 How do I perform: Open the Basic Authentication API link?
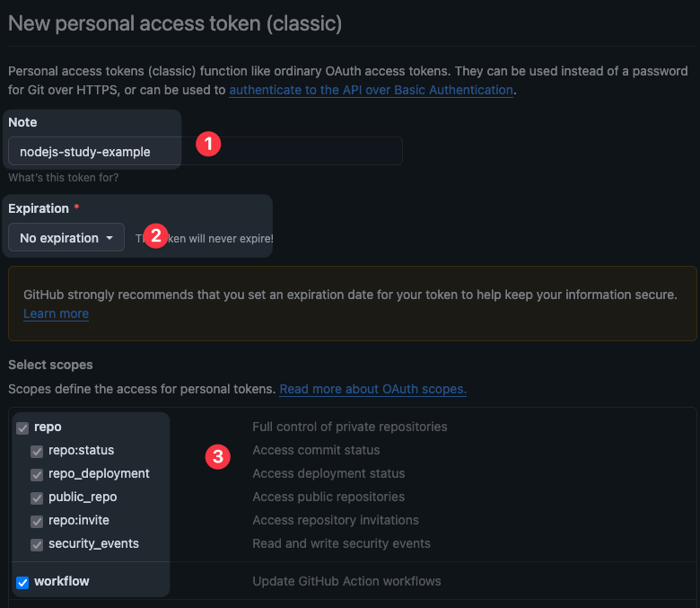click(371, 90)
